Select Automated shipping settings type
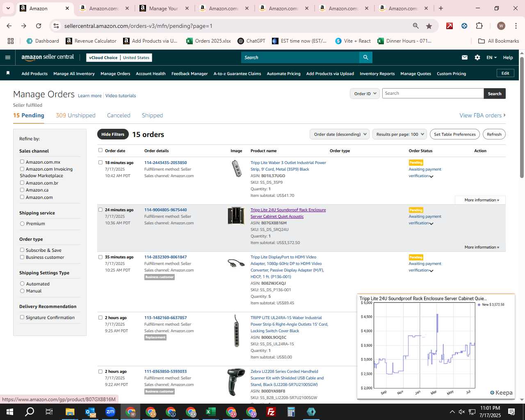Viewport: 525px width, 420px height. [x=22, y=283]
